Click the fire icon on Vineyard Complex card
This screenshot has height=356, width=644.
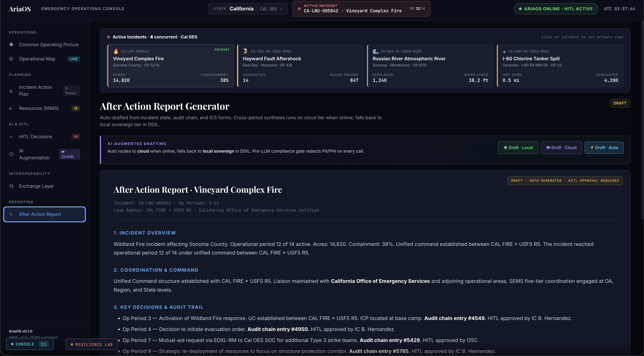tap(116, 51)
